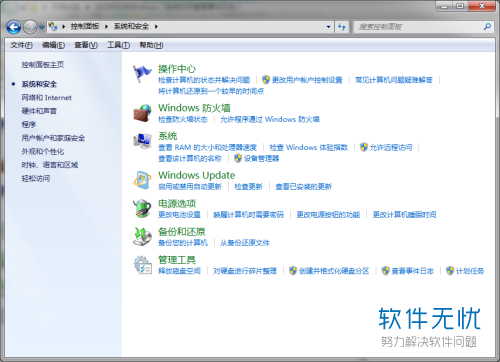Click 更改电池设置 link
Viewport: 500px width, 362px height.
(179, 215)
